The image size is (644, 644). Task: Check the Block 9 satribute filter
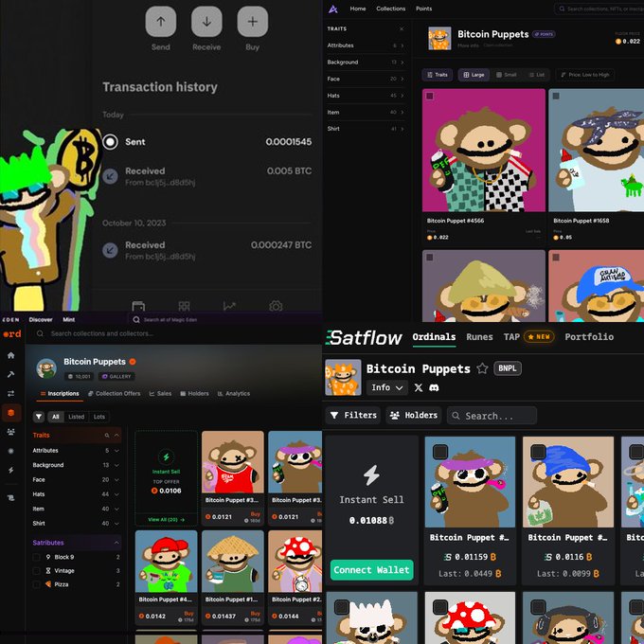point(37,557)
